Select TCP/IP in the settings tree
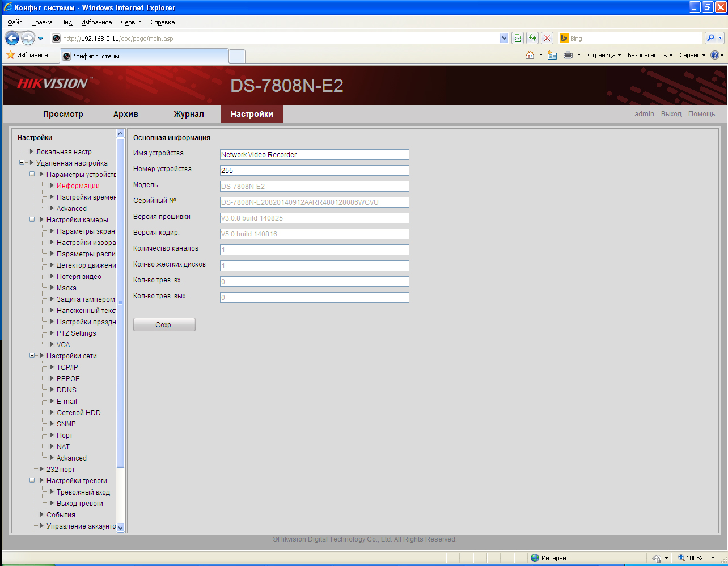The height and width of the screenshot is (566, 728). pyautogui.click(x=67, y=368)
